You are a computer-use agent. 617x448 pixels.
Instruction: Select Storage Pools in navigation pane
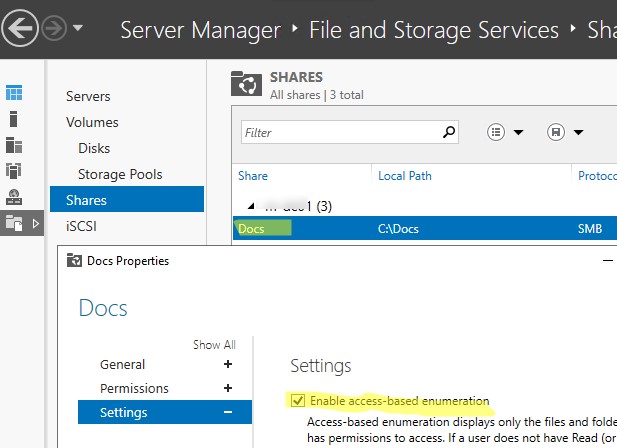pyautogui.click(x=120, y=174)
